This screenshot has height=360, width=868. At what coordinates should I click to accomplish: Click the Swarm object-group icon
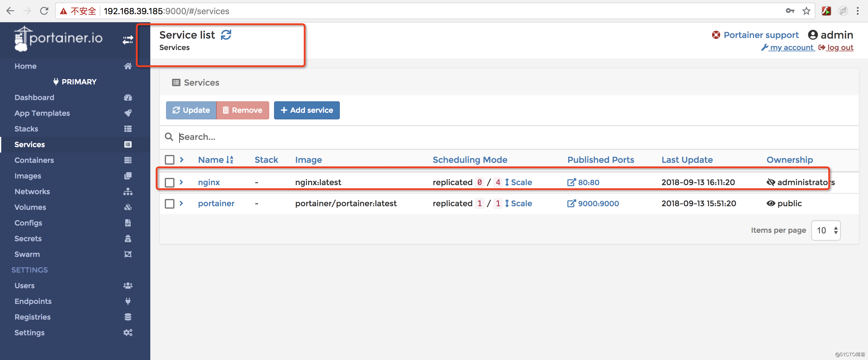(128, 254)
